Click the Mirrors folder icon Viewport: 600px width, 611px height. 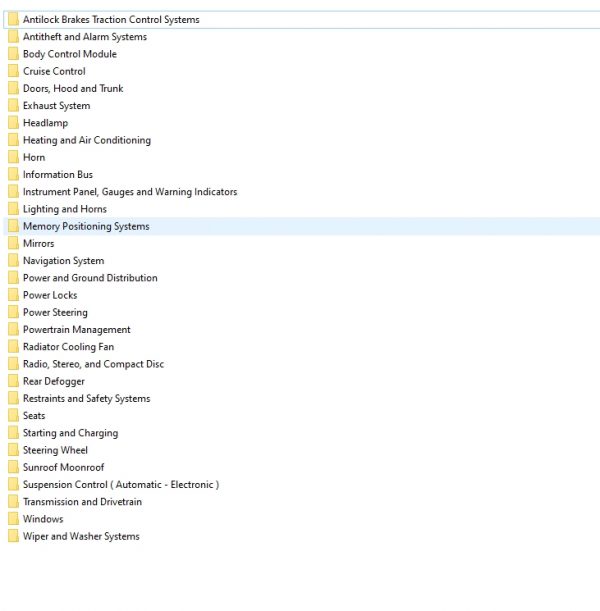[13, 243]
